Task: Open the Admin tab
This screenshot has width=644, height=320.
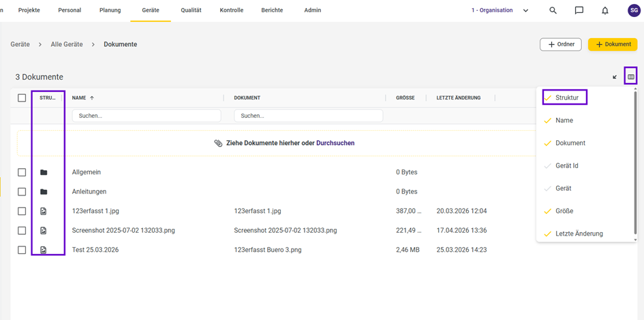Action: 313,10
